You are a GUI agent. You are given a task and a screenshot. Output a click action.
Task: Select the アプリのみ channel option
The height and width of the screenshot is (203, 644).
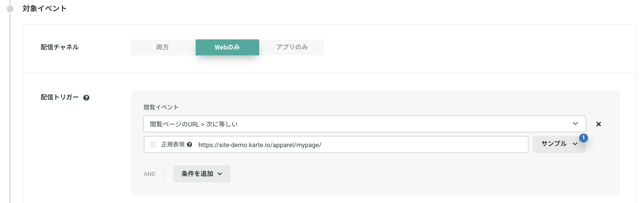292,47
